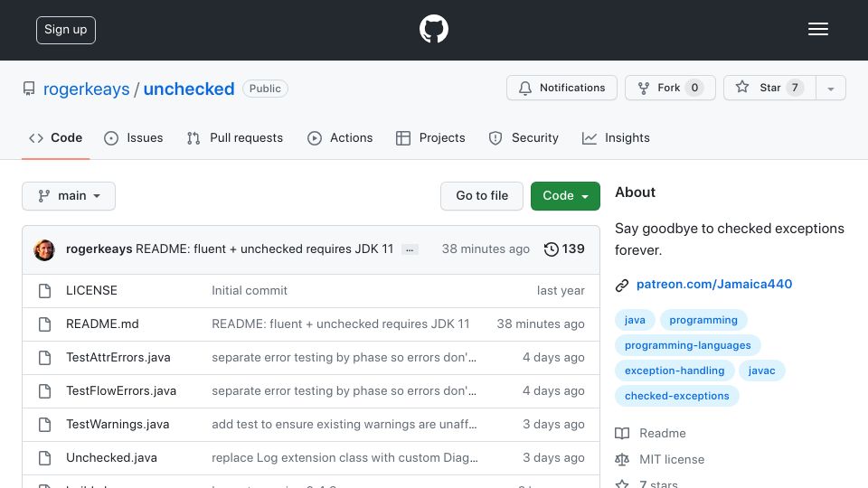868x488 pixels.
Task: Star the unchecked repository
Action: (769, 88)
